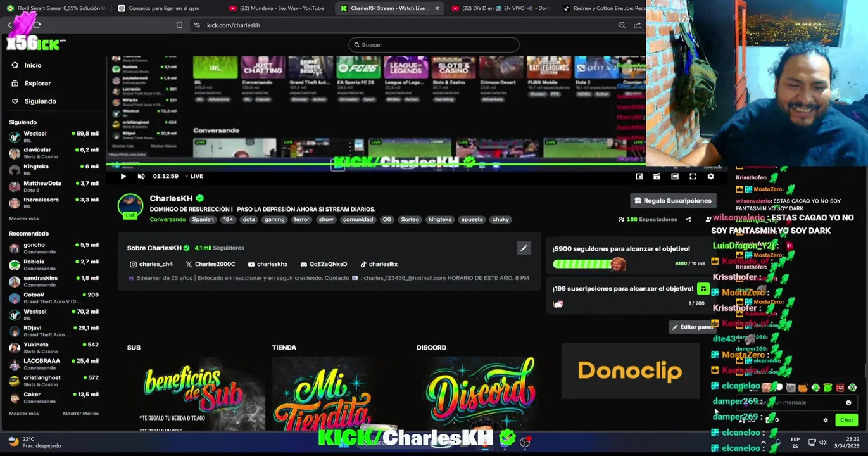Viewport: 868px width, 456px height.
Task: Enter fullscreen mode in the player
Action: tap(693, 176)
